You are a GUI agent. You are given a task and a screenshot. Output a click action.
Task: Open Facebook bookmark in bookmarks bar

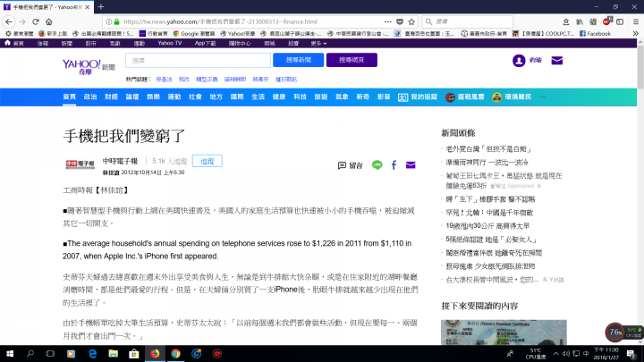(x=595, y=34)
